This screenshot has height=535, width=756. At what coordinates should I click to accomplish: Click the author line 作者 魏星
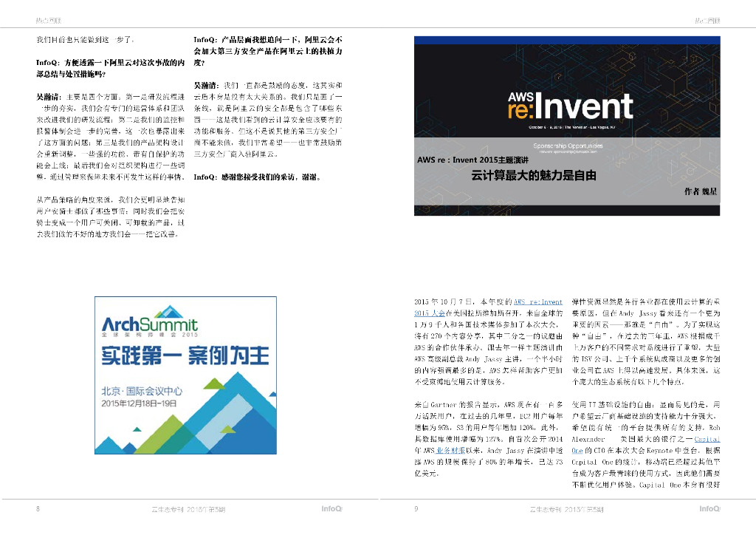[701, 191]
